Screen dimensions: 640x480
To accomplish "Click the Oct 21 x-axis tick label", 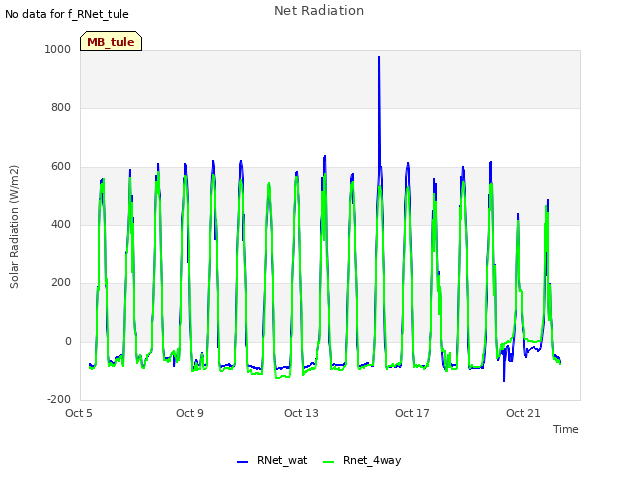I will [523, 413].
